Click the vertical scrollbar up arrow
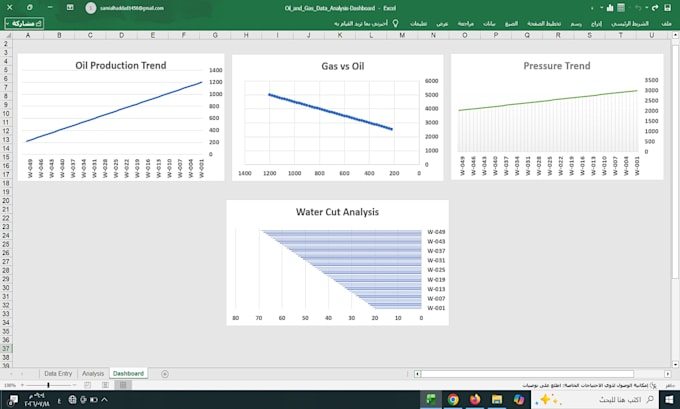The height and width of the screenshot is (409, 680). 675,35
